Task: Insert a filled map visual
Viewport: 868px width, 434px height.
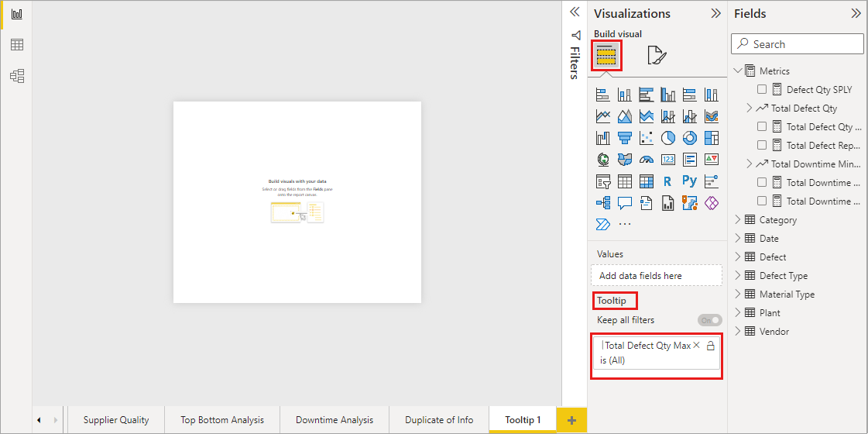Action: click(x=624, y=160)
